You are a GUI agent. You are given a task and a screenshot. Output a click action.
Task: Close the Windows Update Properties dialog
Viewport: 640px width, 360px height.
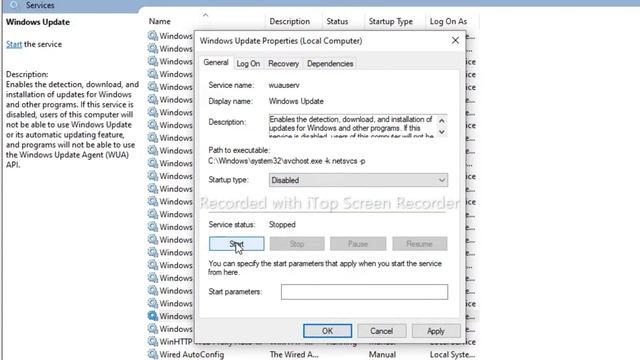click(455, 40)
